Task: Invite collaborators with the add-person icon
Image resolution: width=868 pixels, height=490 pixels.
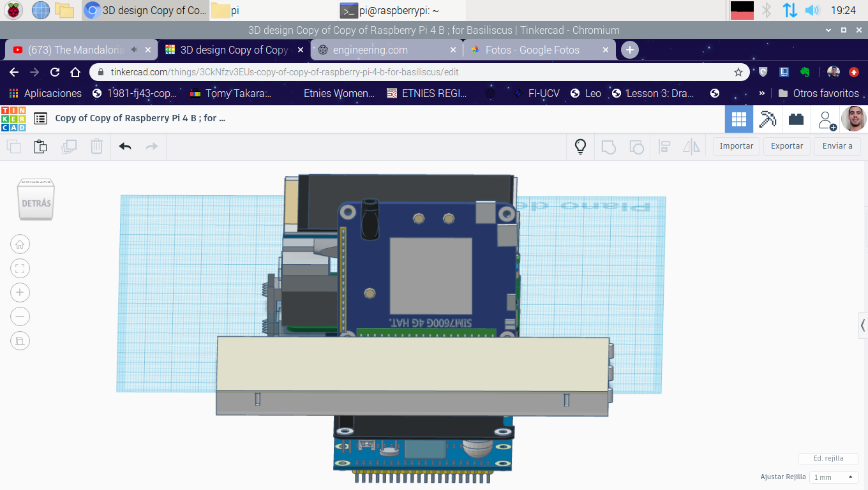Action: point(827,119)
